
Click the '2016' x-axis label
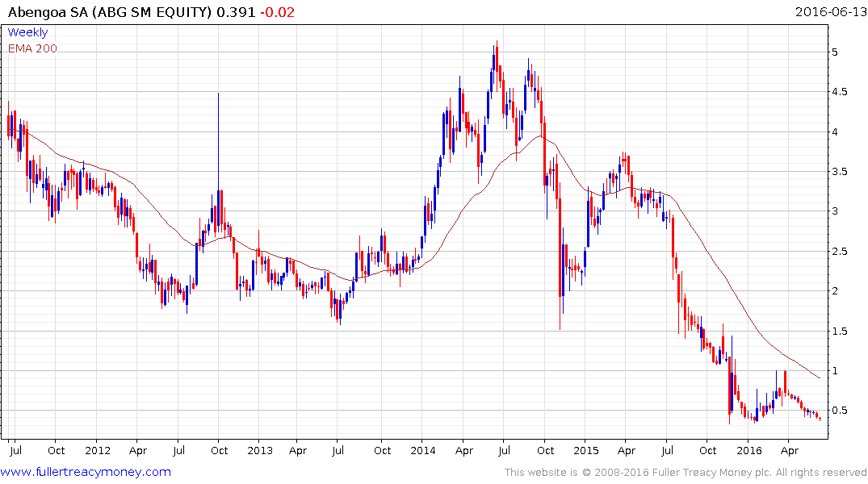tap(749, 450)
